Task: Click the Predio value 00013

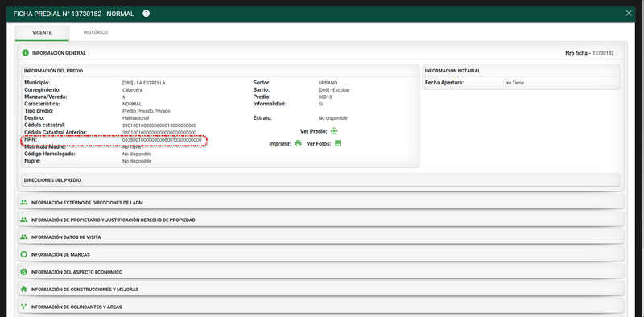Action: (x=325, y=97)
